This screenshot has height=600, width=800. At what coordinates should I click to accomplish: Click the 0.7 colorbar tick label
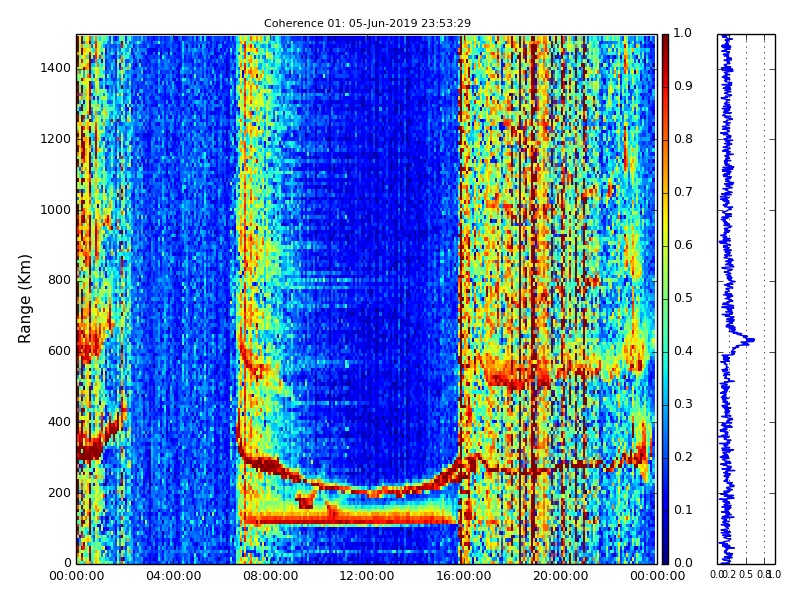[x=683, y=192]
